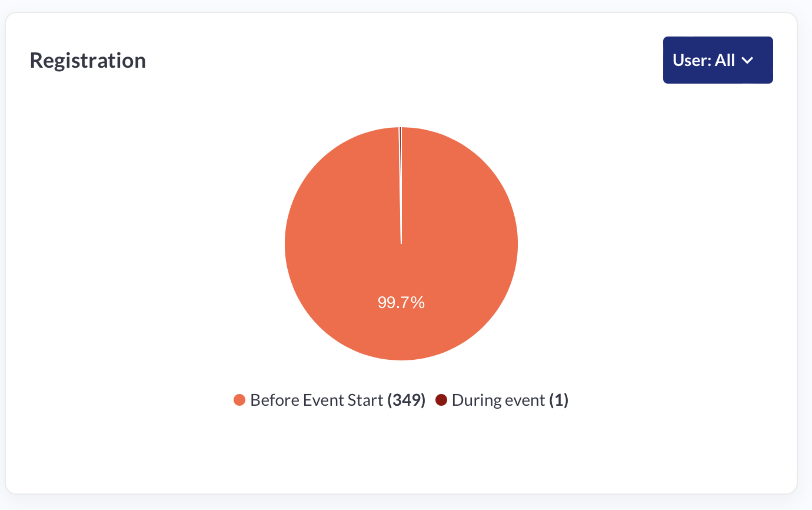Toggle the "Before Event Start" legend label
Image resolution: width=812 pixels, height=510 pixels.
tap(317, 400)
